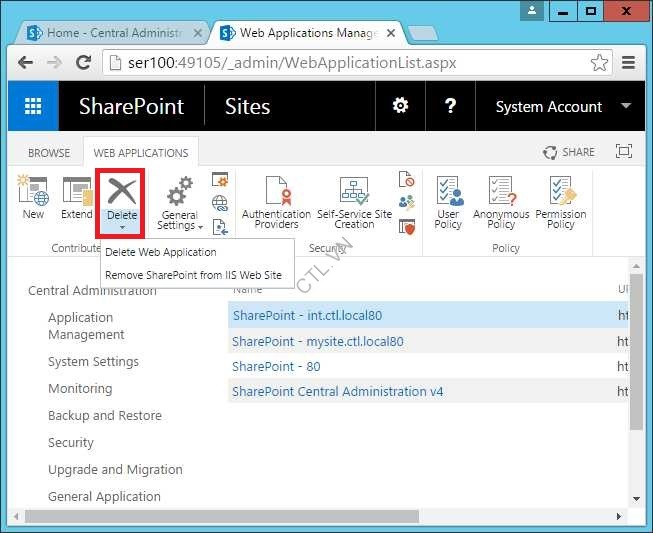Open Permission Policy

point(561,202)
